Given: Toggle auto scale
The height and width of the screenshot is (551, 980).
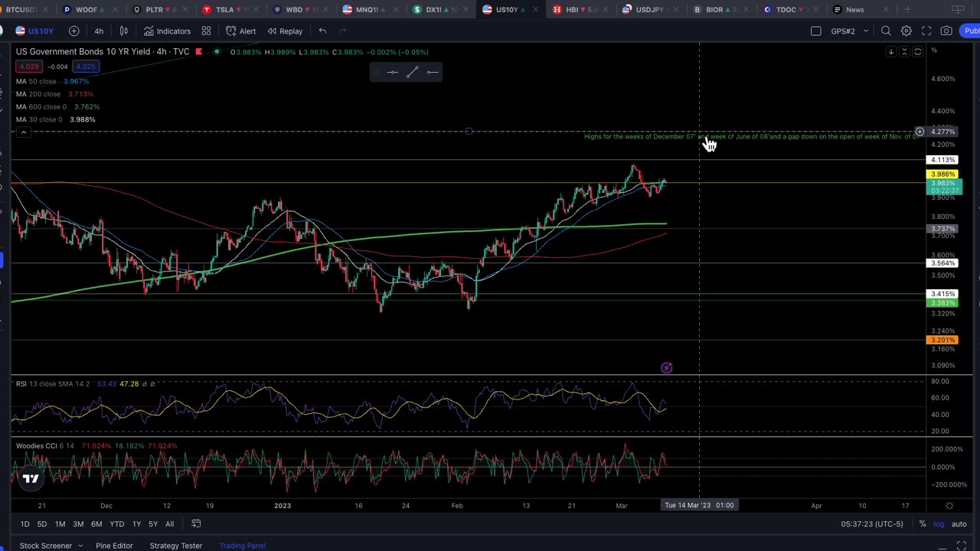Looking at the screenshot, I should click(x=959, y=524).
